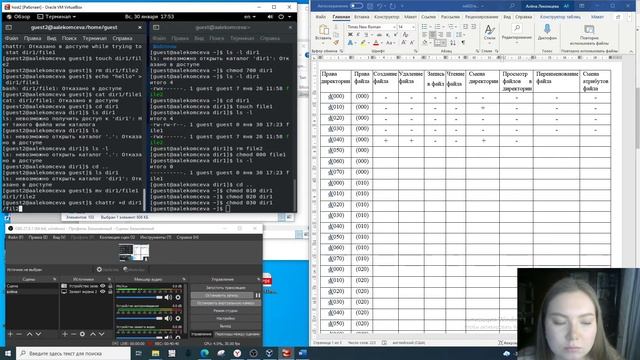
Task: Select the 'война' scene in OBS scenes list
Action: point(32,291)
